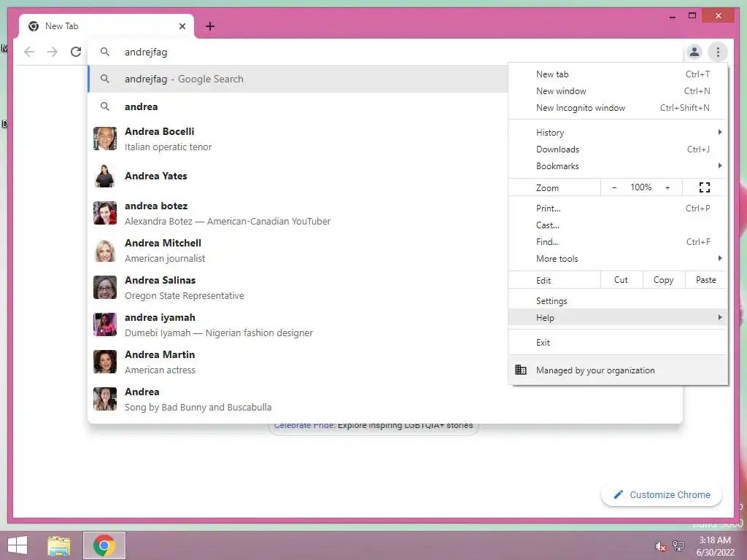Click the muted volume tray icon

660,546
